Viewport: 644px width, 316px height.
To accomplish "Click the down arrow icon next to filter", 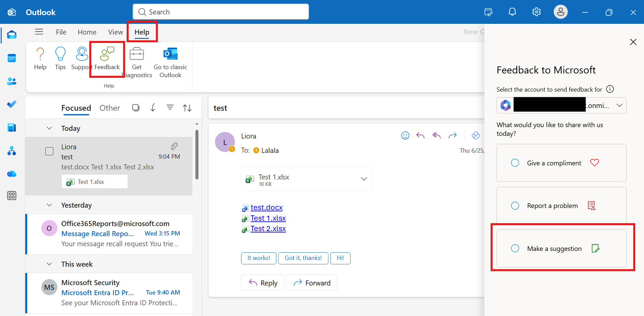I will click(153, 108).
